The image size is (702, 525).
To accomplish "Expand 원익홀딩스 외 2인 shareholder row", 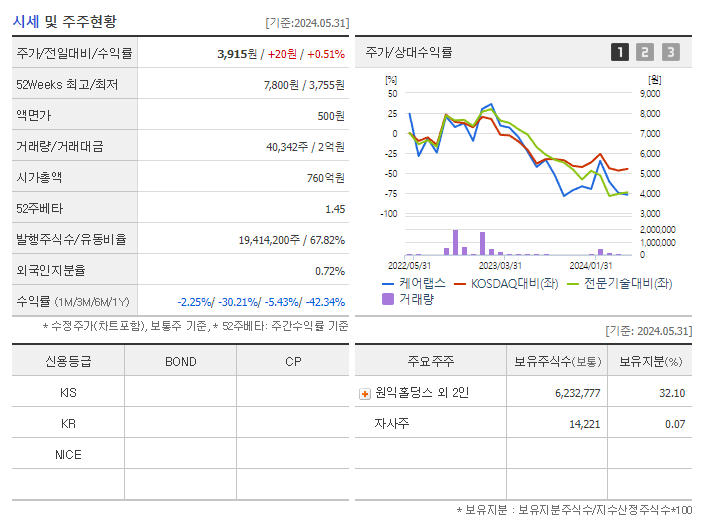I will 365,394.
